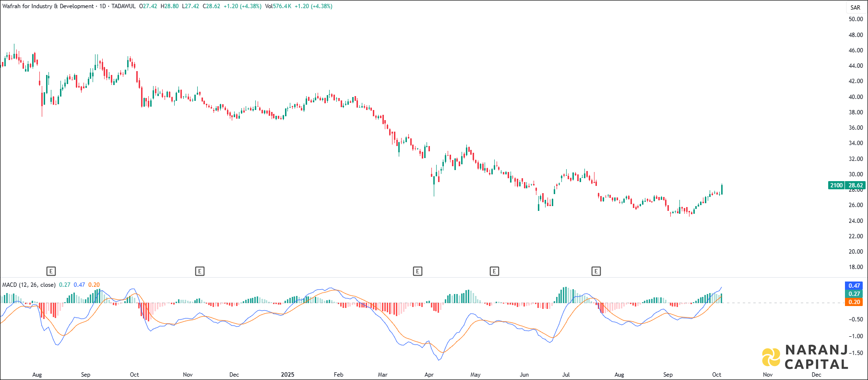Click the MACD (12, 26, close) indicator legend
The height and width of the screenshot is (380, 868).
[29, 285]
